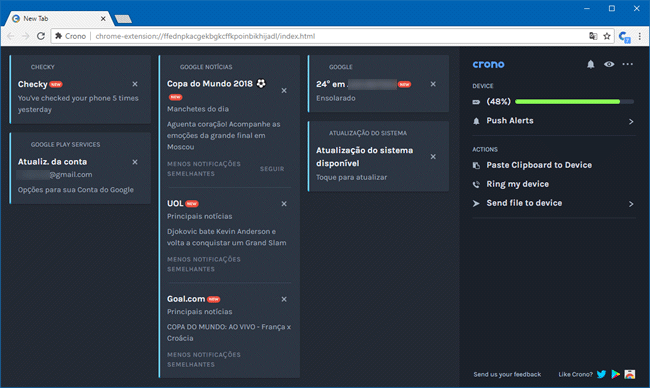The width and height of the screenshot is (650, 388).
Task: Open the Chrome three-dot menu
Action: pyautogui.click(x=640, y=36)
